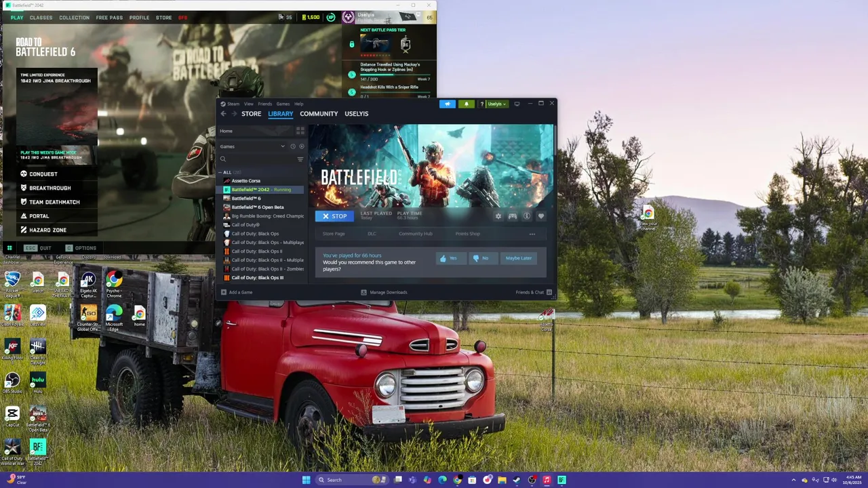Open Psycho Chrome desktop shortcut
The image size is (868, 488).
pos(114,284)
